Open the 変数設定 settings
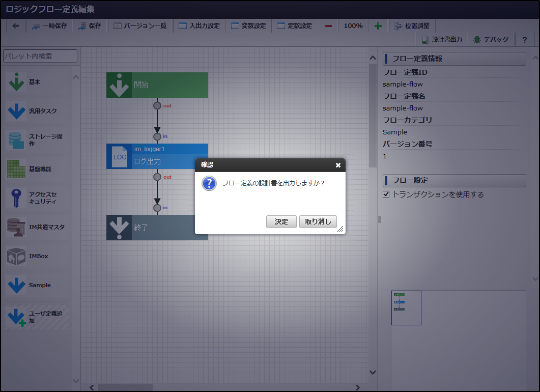This screenshot has width=540, height=392. (248, 25)
